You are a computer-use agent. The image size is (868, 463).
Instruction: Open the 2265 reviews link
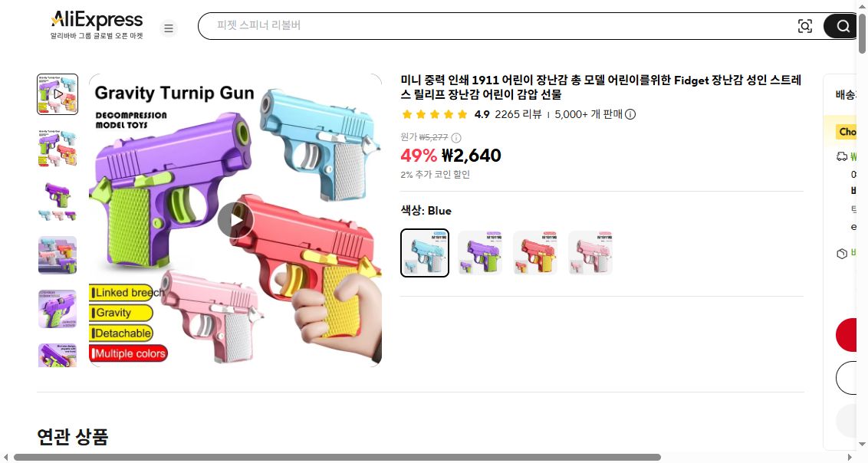pyautogui.click(x=518, y=114)
